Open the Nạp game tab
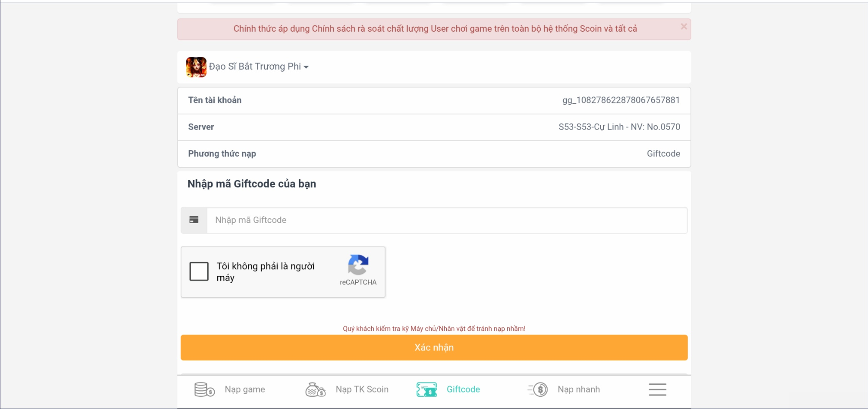 click(x=230, y=389)
